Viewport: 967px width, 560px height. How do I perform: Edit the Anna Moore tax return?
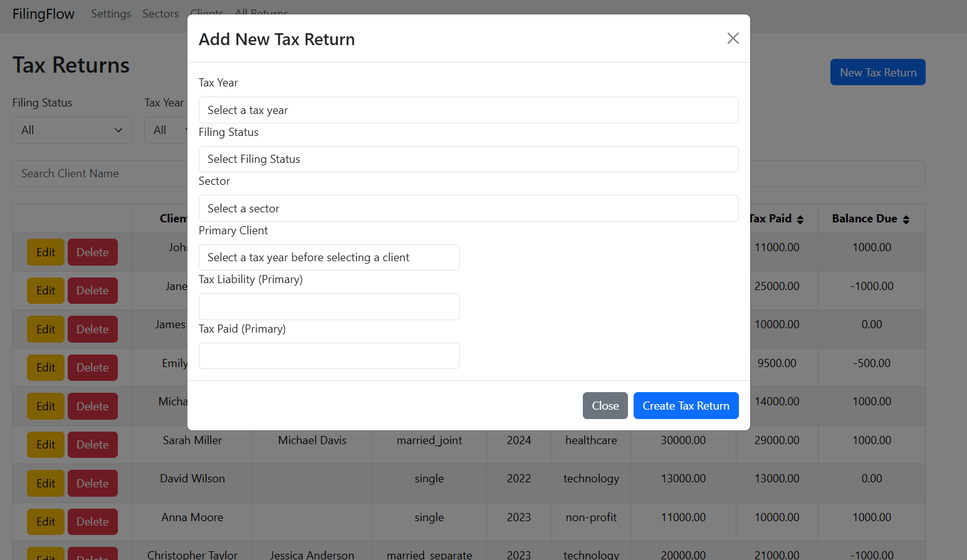click(46, 522)
